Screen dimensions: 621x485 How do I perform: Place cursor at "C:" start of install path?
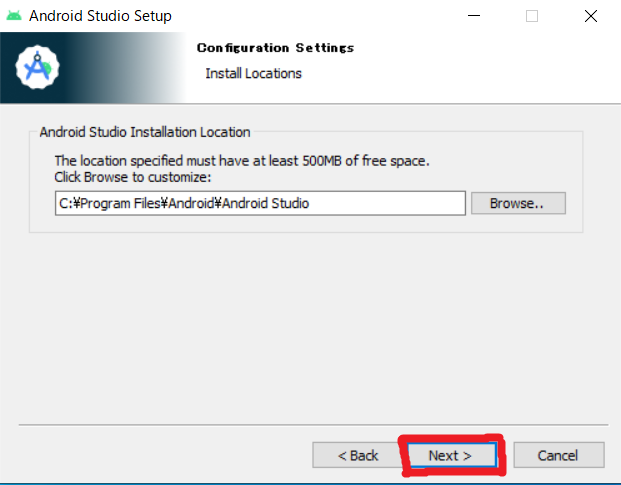(60, 204)
